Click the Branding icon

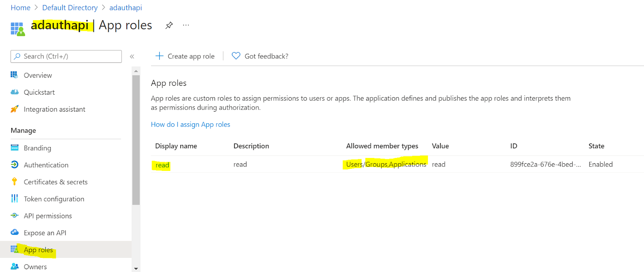[x=14, y=147]
